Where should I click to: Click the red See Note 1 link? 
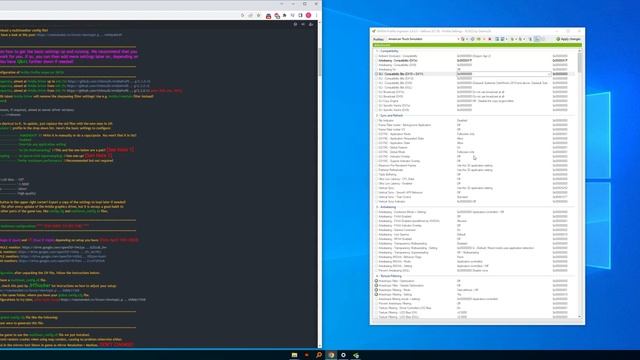coord(120,150)
